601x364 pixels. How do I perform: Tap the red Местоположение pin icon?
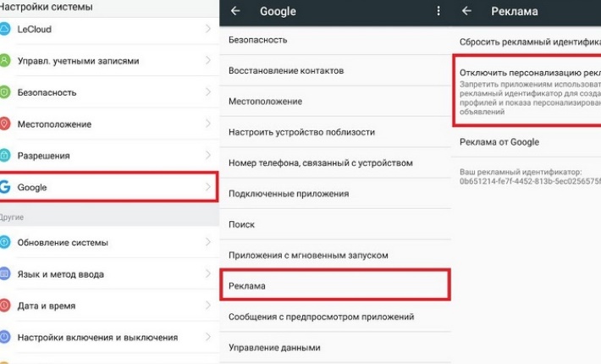pyautogui.click(x=4, y=124)
